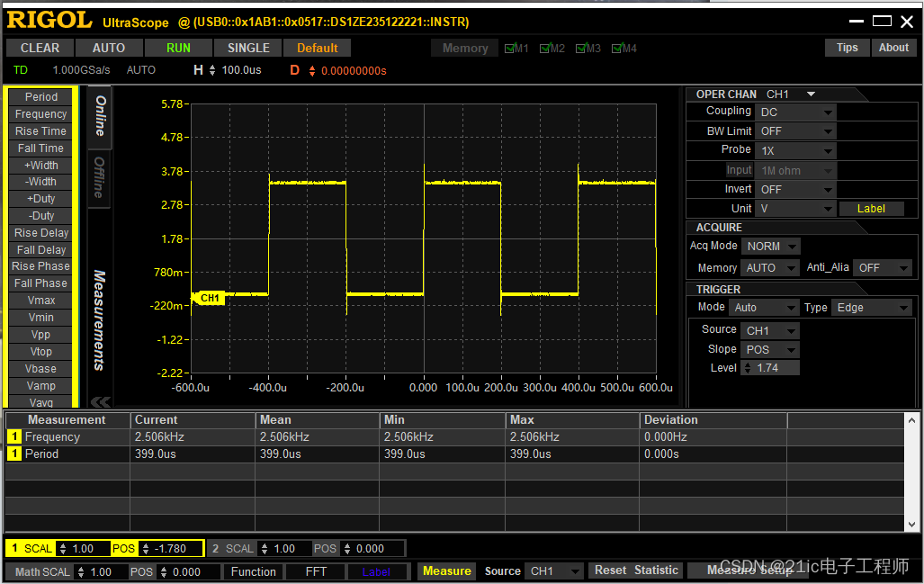Open the Coupling DC dropdown

click(x=795, y=112)
